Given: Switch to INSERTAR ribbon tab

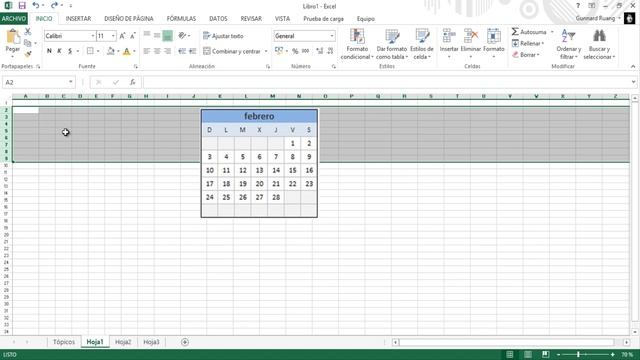Looking at the screenshot, I should tap(78, 19).
